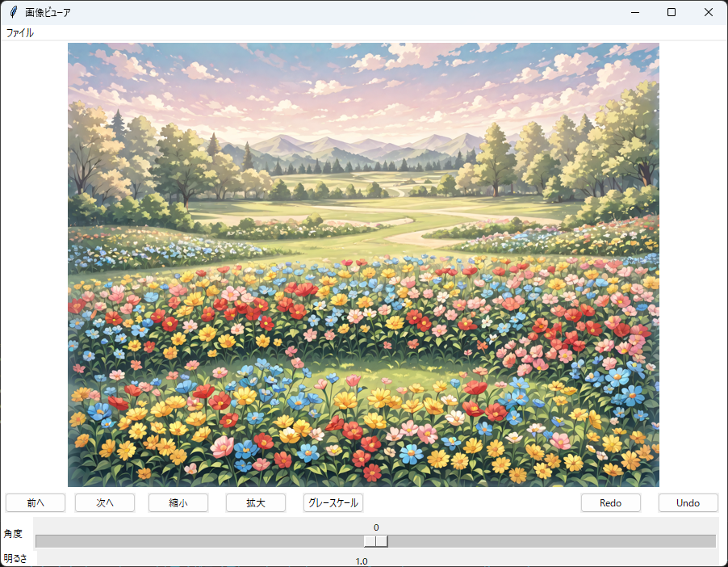Apply the グレースケール filter

coord(333,502)
